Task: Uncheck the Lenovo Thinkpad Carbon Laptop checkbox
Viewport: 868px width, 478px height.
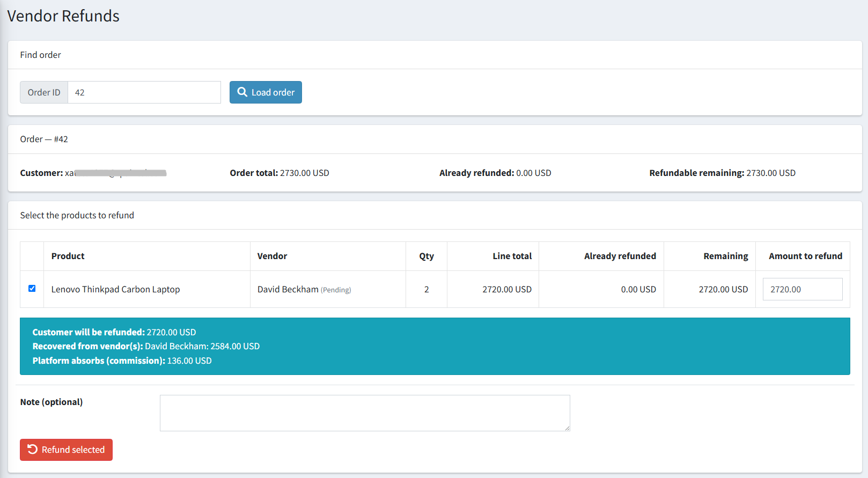Action: pyautogui.click(x=32, y=289)
